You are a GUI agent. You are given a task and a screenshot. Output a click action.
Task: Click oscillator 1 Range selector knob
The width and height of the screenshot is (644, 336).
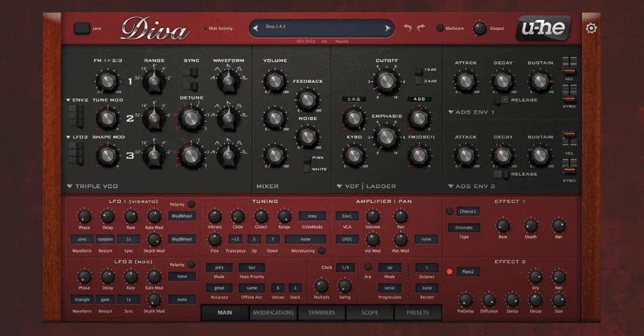click(154, 81)
